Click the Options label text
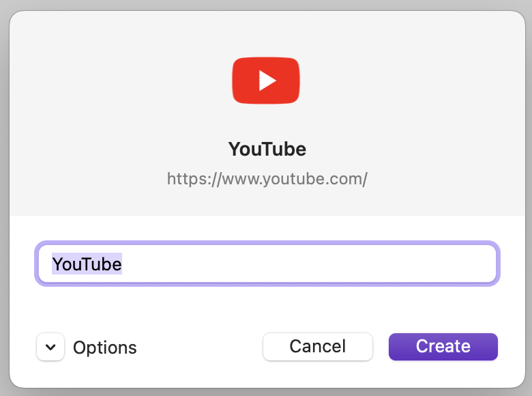The image size is (532, 396). pyautogui.click(x=105, y=348)
